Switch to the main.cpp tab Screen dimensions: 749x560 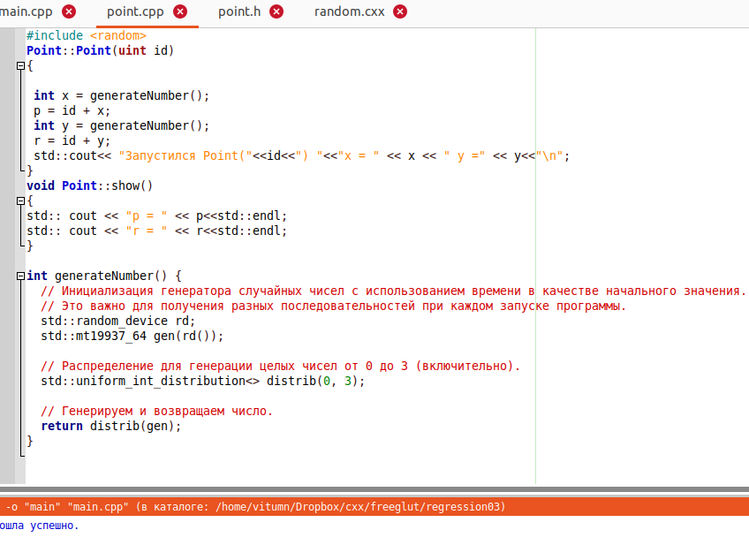point(26,11)
